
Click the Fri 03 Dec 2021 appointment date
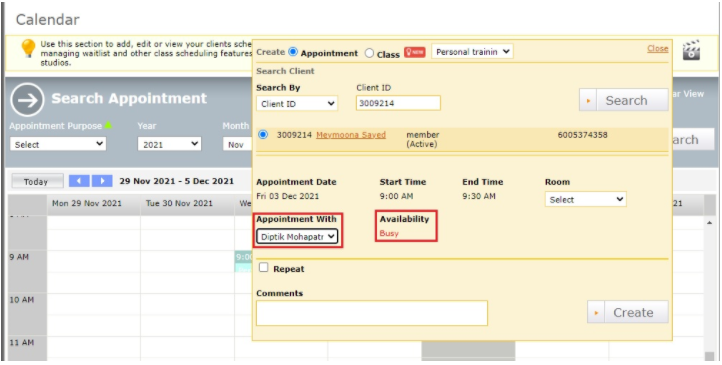coord(288,196)
